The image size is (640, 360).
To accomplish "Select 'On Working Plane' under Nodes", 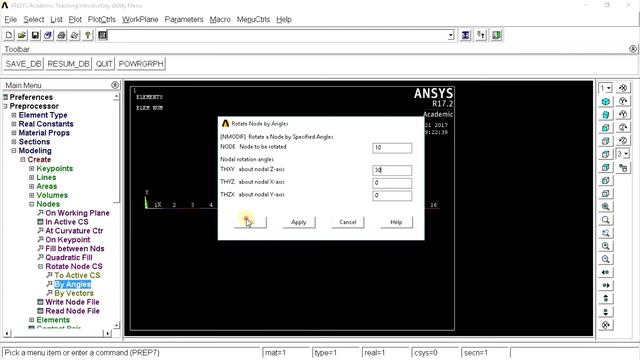I will click(x=77, y=213).
